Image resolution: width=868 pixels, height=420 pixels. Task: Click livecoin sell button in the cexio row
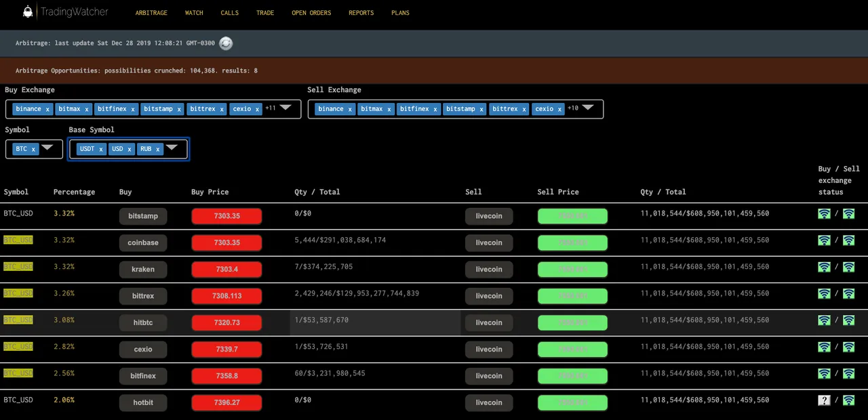coord(489,349)
